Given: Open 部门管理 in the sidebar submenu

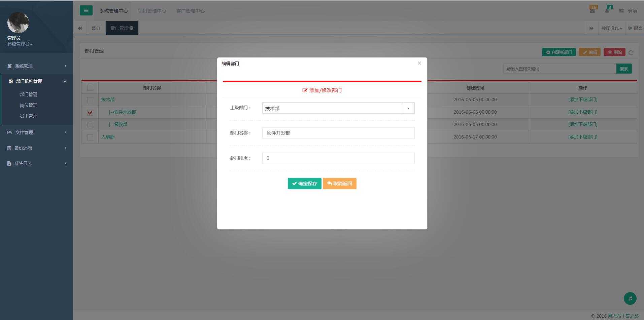Looking at the screenshot, I should click(29, 94).
